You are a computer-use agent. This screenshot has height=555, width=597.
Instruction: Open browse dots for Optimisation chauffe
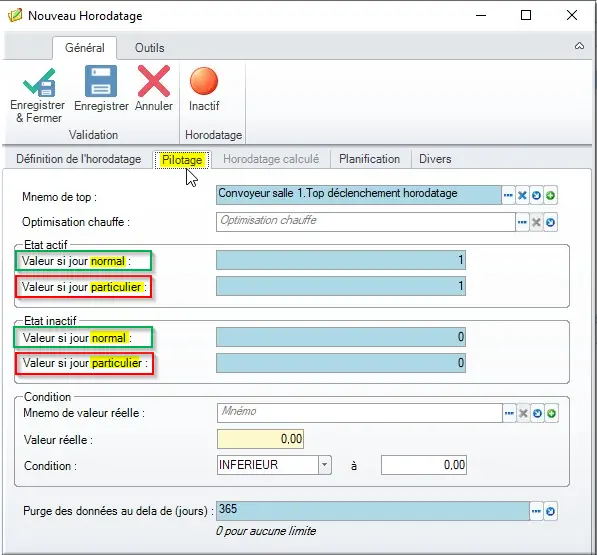point(522,222)
